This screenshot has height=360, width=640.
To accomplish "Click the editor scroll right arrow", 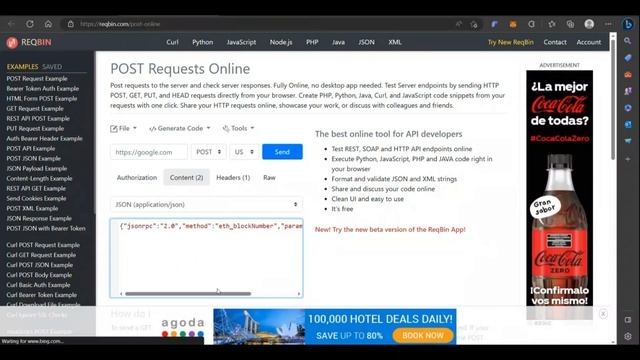I will 299,293.
